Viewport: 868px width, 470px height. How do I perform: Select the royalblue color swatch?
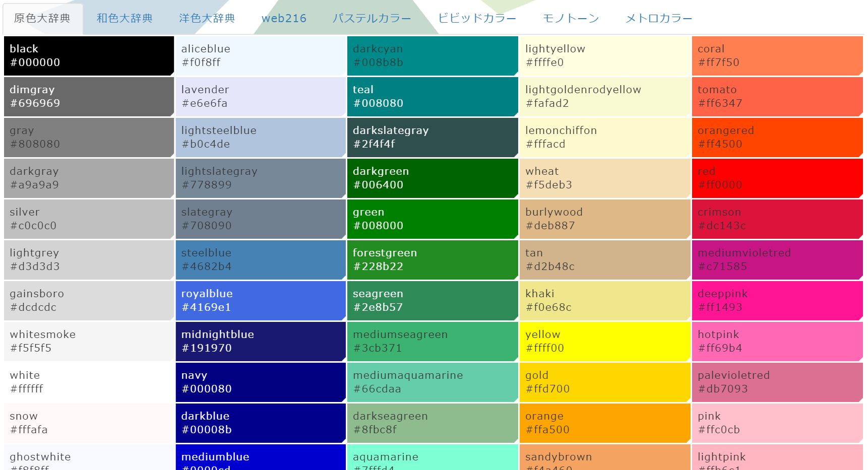click(260, 300)
